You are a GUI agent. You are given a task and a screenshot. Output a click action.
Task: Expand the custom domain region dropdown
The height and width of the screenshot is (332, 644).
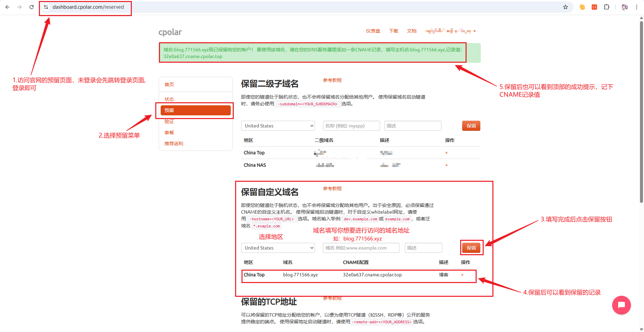point(278,248)
